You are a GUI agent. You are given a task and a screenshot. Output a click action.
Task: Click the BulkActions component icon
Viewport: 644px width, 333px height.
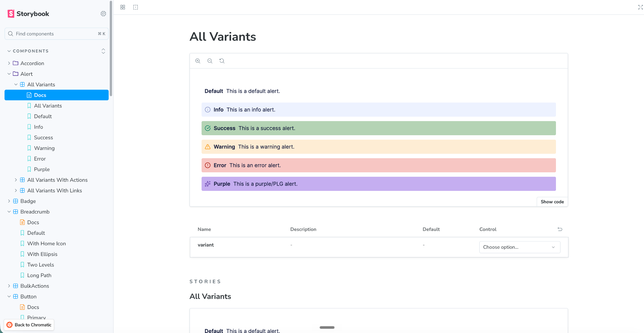tap(15, 286)
